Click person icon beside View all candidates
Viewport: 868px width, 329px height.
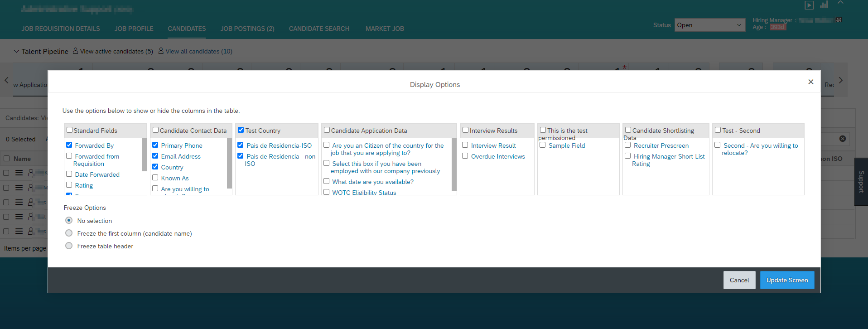pos(161,51)
